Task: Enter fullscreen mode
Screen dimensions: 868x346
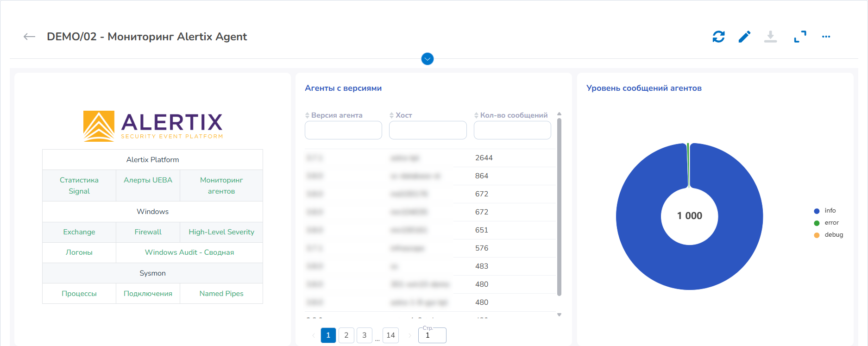Action: (x=800, y=37)
